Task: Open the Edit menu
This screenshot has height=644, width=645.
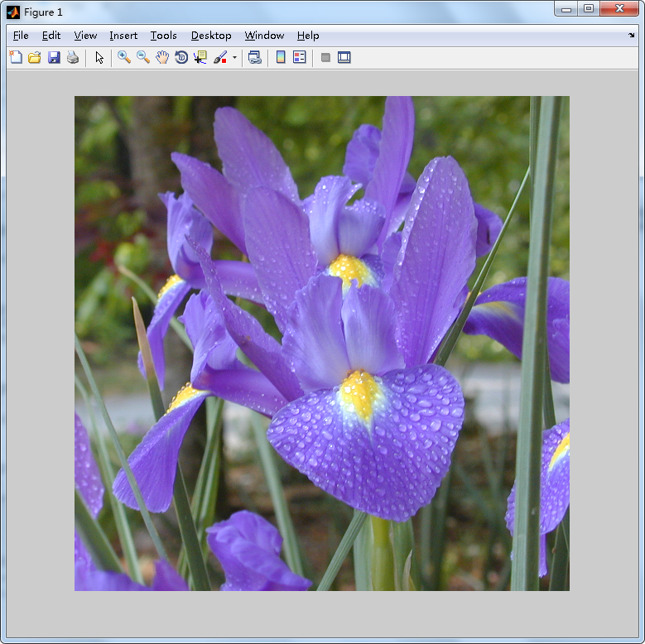Action: click(51, 36)
